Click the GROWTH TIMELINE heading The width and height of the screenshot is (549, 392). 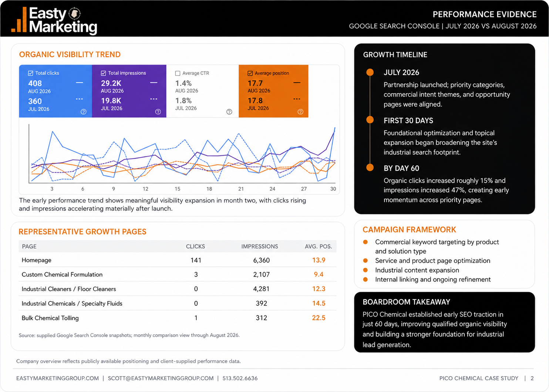coord(395,55)
